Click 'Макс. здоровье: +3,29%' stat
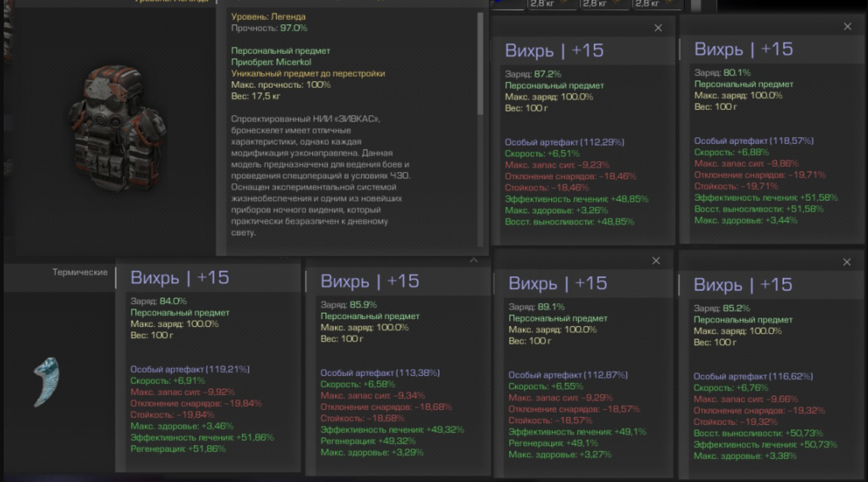Image resolution: width=868 pixels, height=482 pixels. click(372, 453)
